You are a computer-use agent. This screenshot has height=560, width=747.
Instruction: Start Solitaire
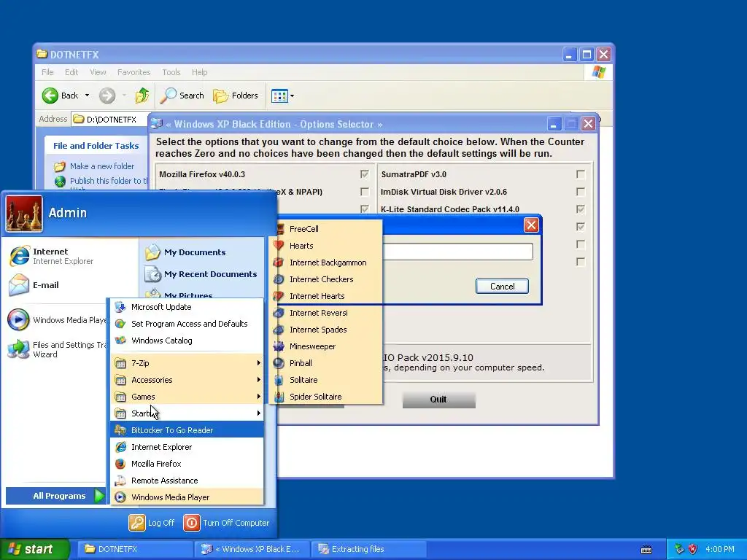coord(326,380)
